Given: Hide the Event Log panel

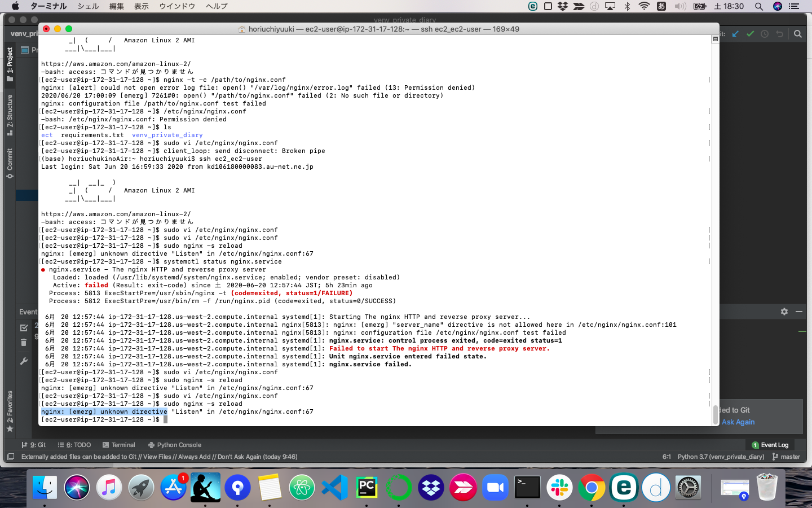Looking at the screenshot, I should (798, 312).
